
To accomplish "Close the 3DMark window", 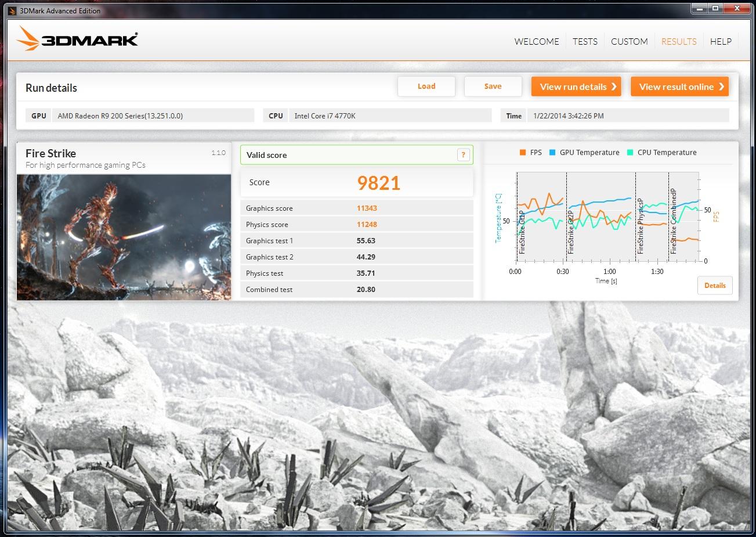I will [x=737, y=8].
